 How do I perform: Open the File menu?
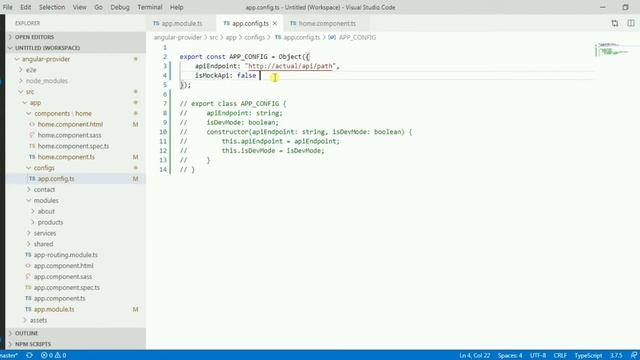[7, 7]
